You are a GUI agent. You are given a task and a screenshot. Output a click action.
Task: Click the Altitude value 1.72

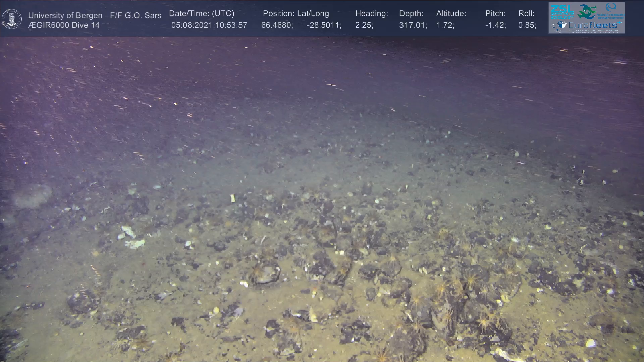(445, 25)
